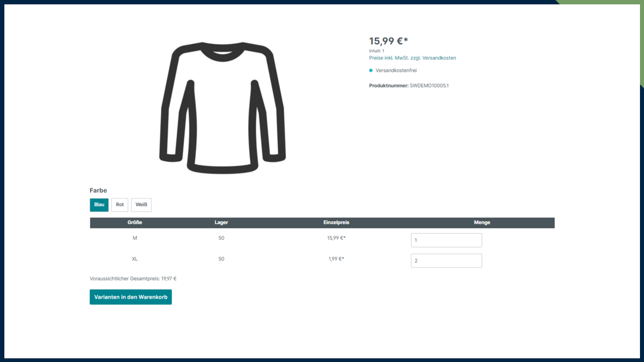Click the 1,99 €* unit price
Image resolution: width=644 pixels, height=362 pixels.
point(336,259)
